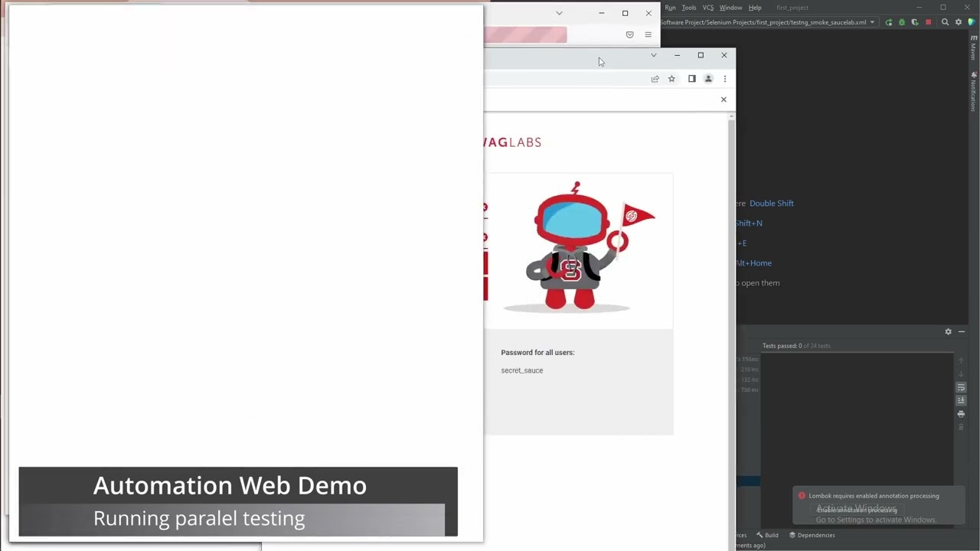Click Chrome share-this-page icon

click(655, 79)
